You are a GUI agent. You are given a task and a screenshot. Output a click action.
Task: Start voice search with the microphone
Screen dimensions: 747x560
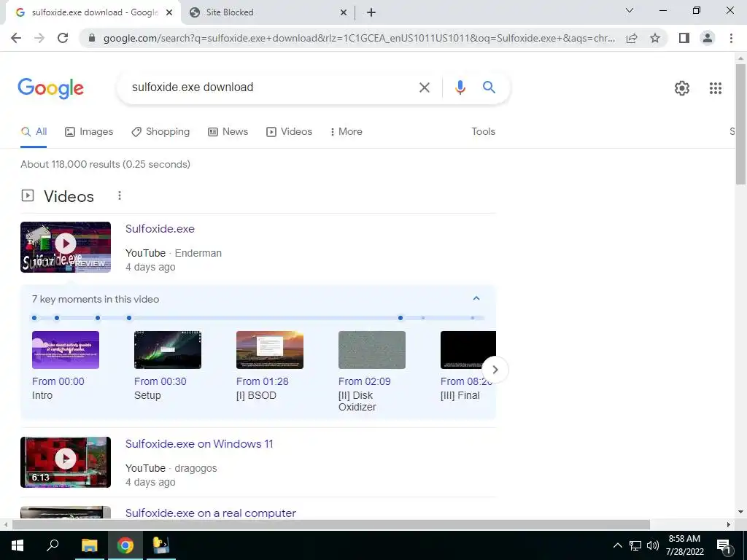tap(460, 87)
